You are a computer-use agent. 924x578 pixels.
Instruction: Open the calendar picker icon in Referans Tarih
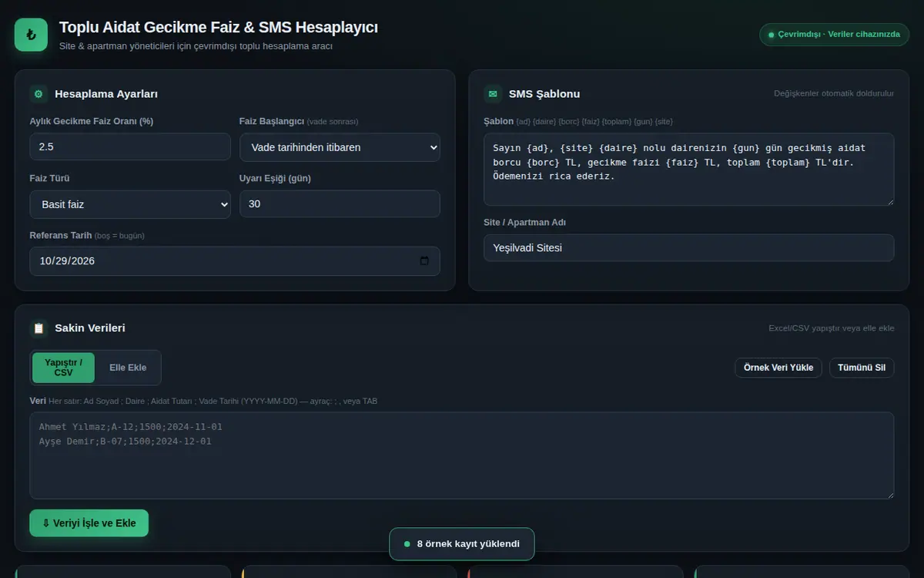pos(424,261)
